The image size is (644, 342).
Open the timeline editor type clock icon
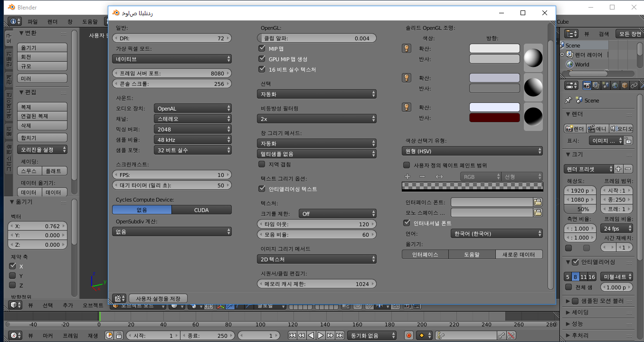click(15, 335)
